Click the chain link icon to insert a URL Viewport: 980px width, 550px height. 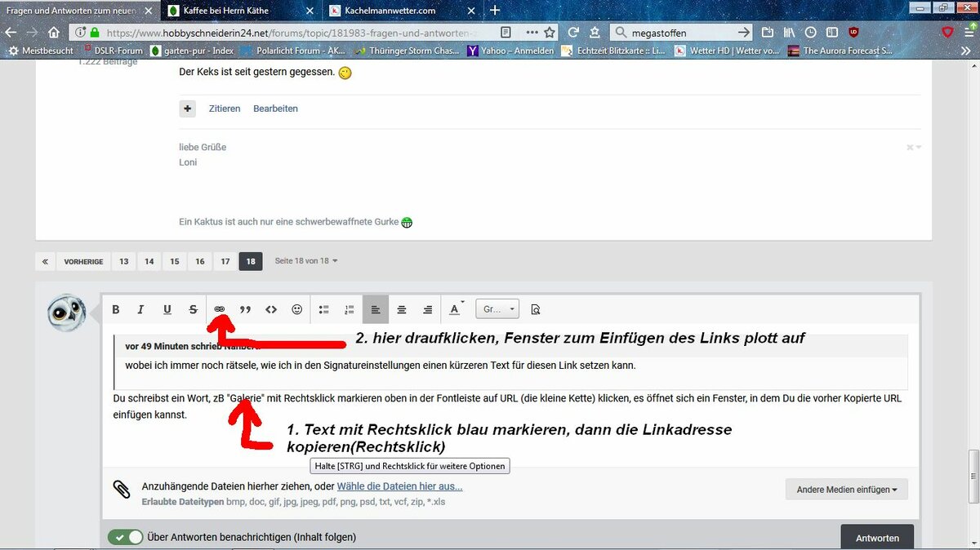click(x=220, y=309)
